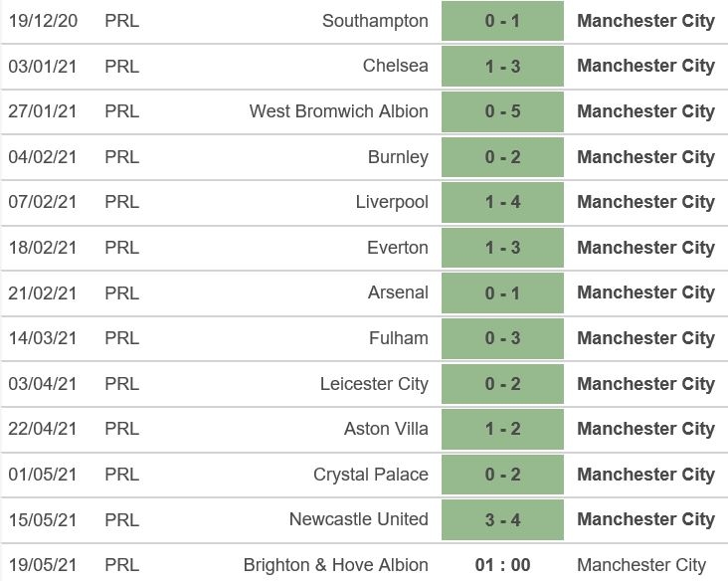Click the Southampton team name

coord(375,21)
